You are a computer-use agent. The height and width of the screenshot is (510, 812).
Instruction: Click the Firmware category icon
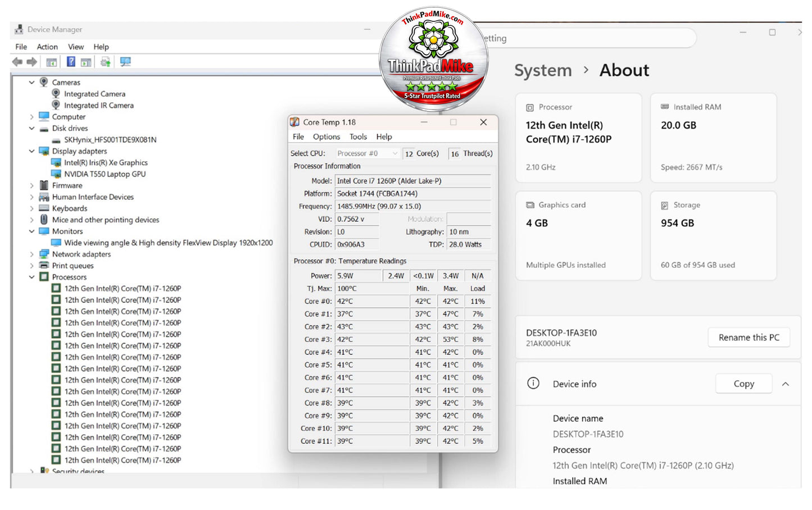pyautogui.click(x=44, y=185)
